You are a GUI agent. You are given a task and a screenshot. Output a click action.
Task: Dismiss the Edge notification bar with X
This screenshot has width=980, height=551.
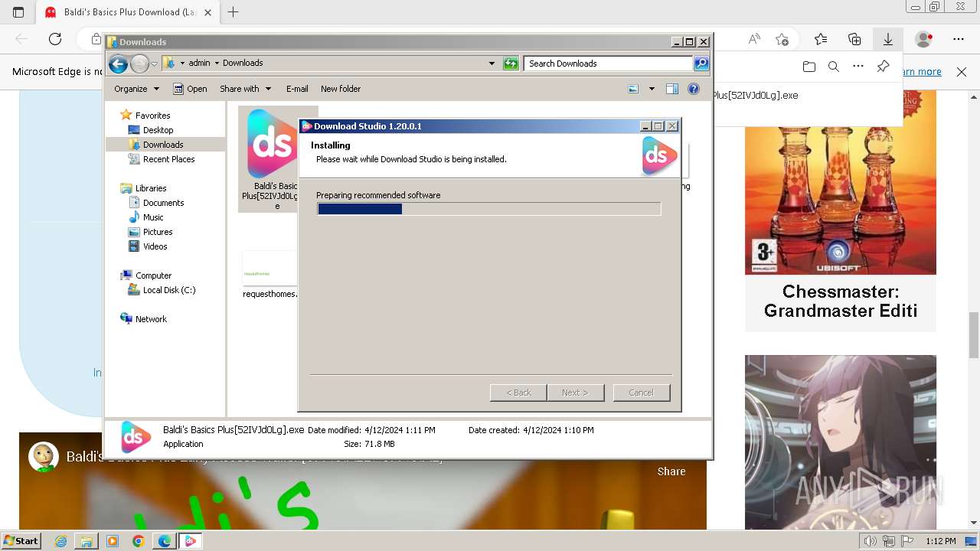(962, 72)
